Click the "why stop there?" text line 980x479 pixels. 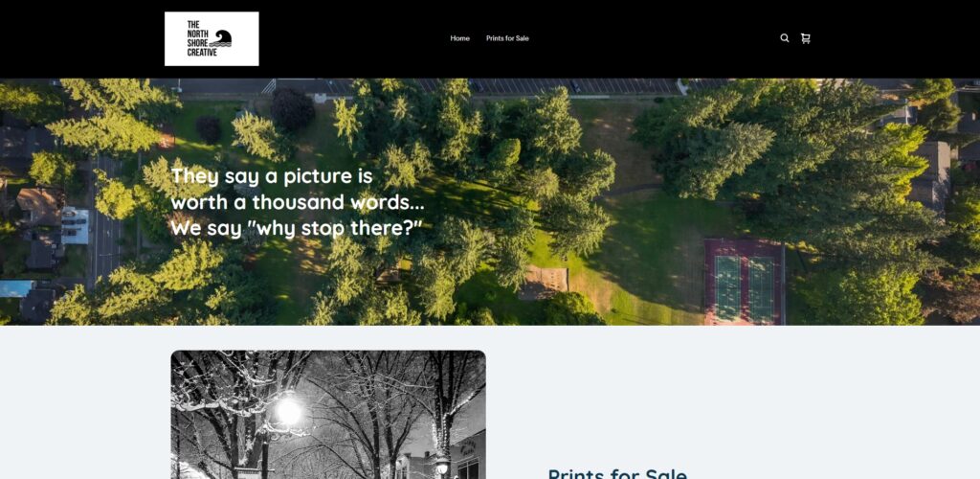click(x=297, y=228)
